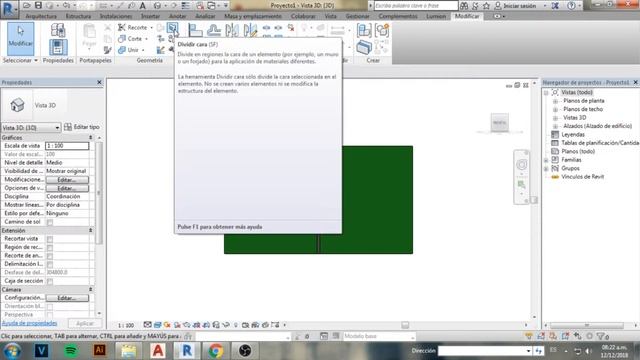
Task: Click the ViewCube in the 3D view
Action: pos(499,123)
